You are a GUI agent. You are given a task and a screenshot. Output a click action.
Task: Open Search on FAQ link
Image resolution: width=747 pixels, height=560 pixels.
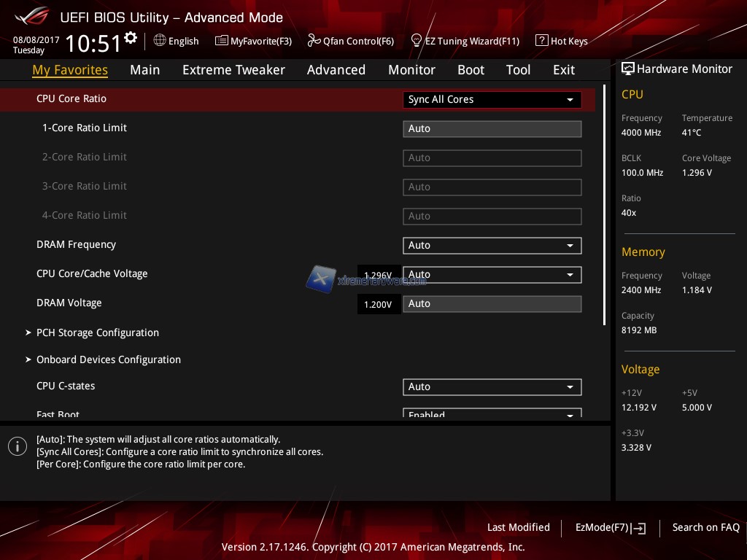(705, 527)
